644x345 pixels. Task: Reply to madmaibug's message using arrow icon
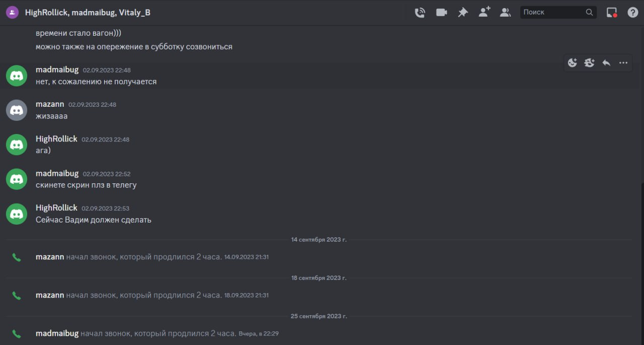pyautogui.click(x=606, y=63)
